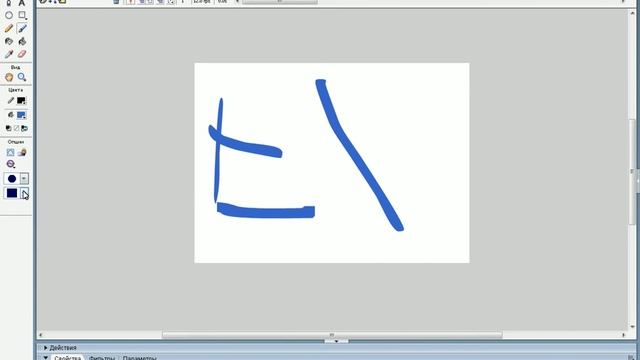
Task: Swap stroke and fill colors
Action: click(x=24, y=128)
